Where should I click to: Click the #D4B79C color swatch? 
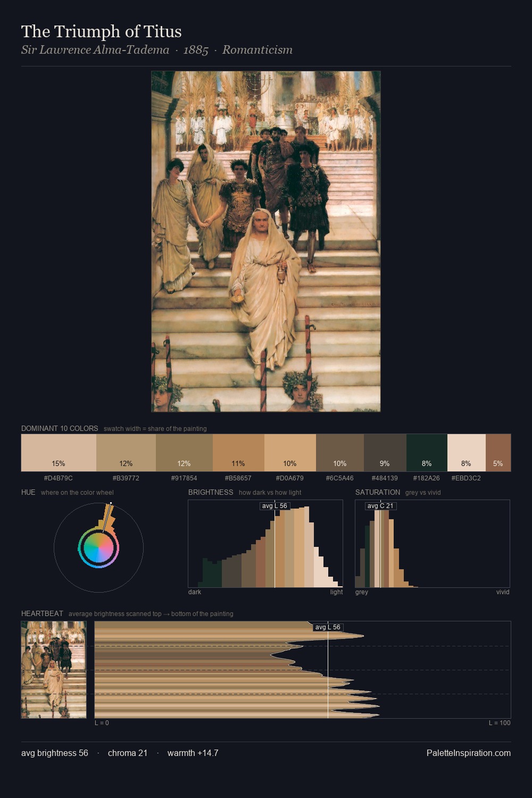[59, 453]
